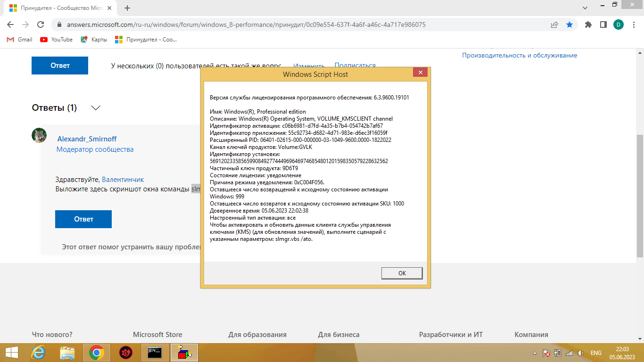Toggle the bookmark star for this page
644x362 pixels.
pos(570,25)
